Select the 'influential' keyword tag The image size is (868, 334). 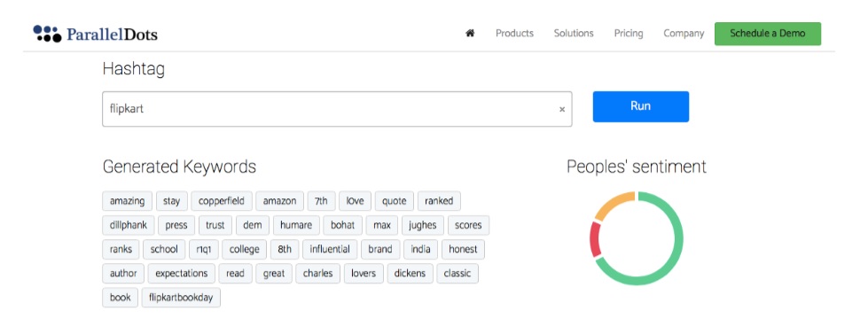[330, 249]
